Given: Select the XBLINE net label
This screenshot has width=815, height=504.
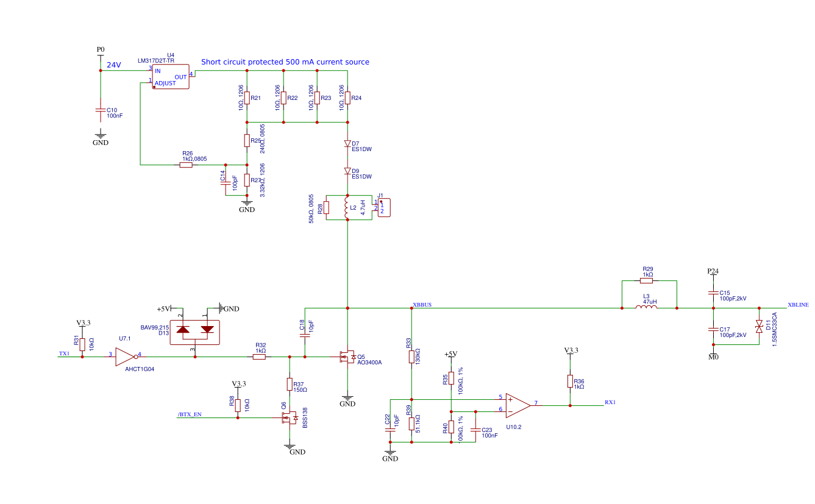Looking at the screenshot, I should [x=797, y=305].
